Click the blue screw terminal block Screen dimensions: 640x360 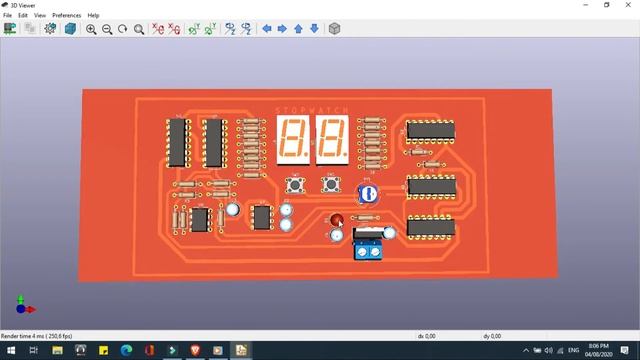368,249
